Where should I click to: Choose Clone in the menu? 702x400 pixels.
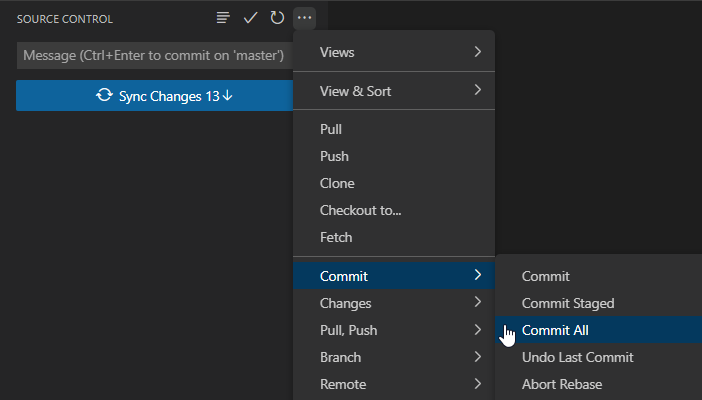point(337,183)
